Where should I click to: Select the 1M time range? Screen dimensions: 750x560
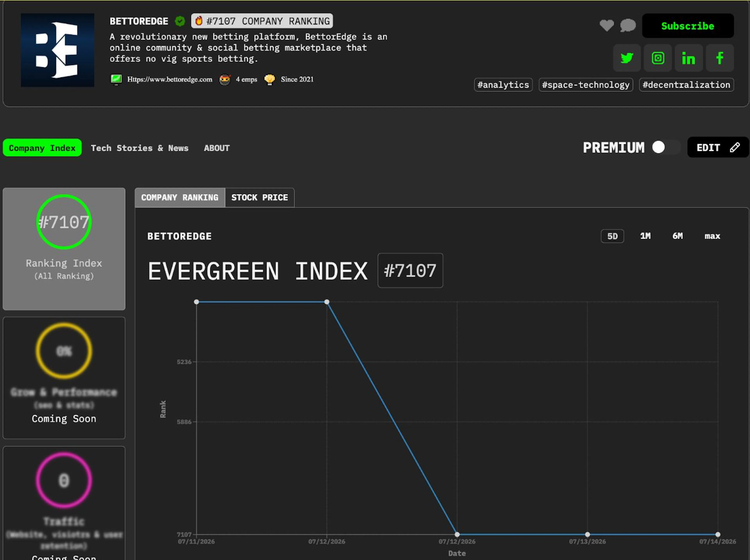645,236
